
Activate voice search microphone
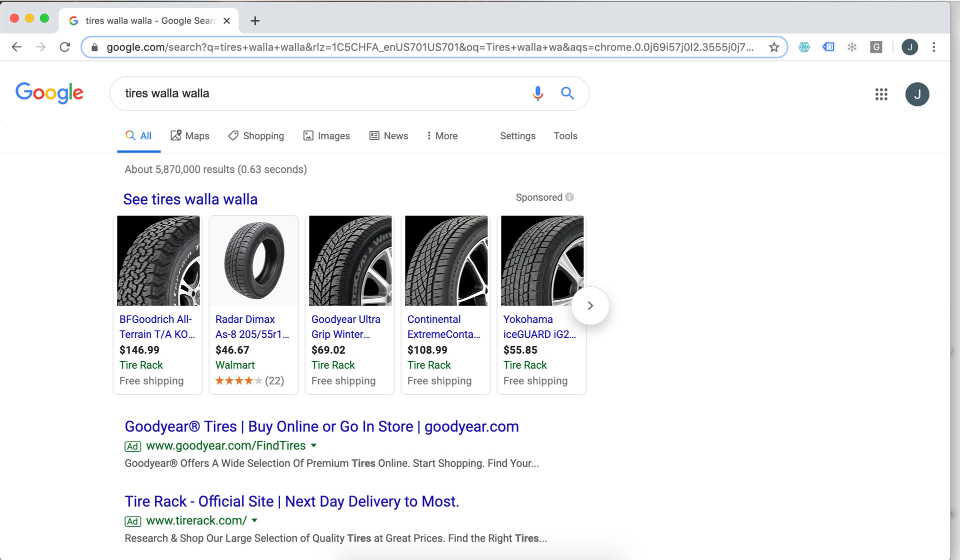pos(537,93)
